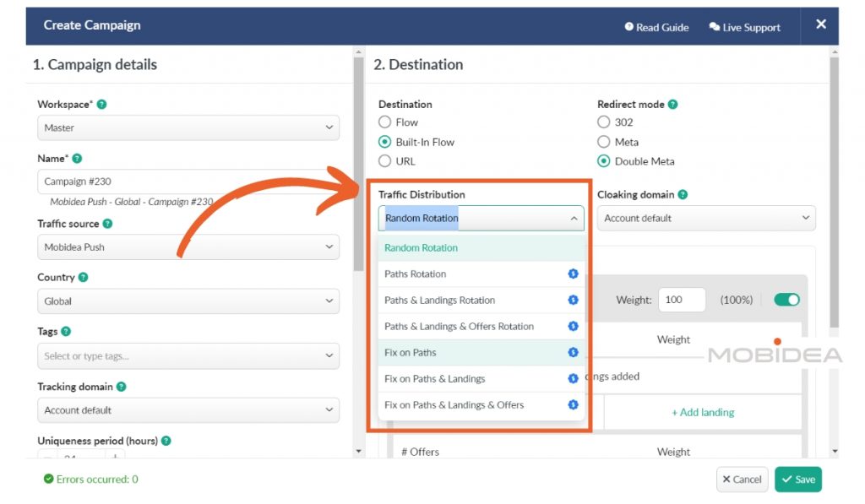Click the help icon beside Cloaking domain

coord(683,194)
